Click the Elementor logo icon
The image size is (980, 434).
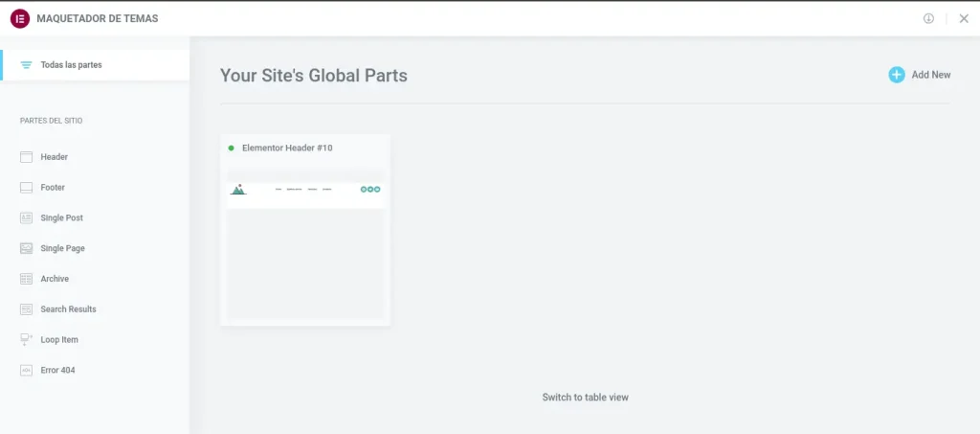tap(18, 18)
